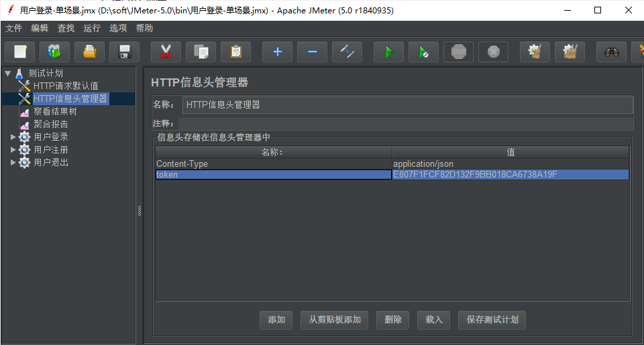The width and height of the screenshot is (644, 345).
Task: Click the Stop sign icon
Action: (x=458, y=52)
